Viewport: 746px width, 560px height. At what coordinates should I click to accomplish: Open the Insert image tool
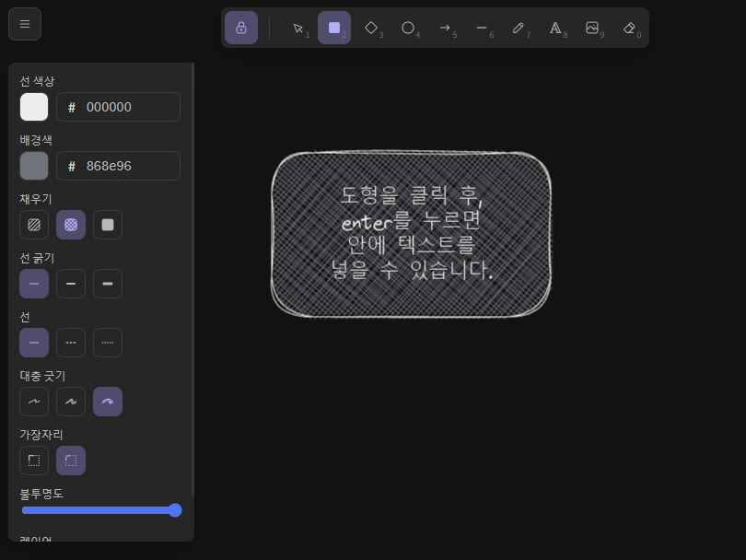coord(593,28)
